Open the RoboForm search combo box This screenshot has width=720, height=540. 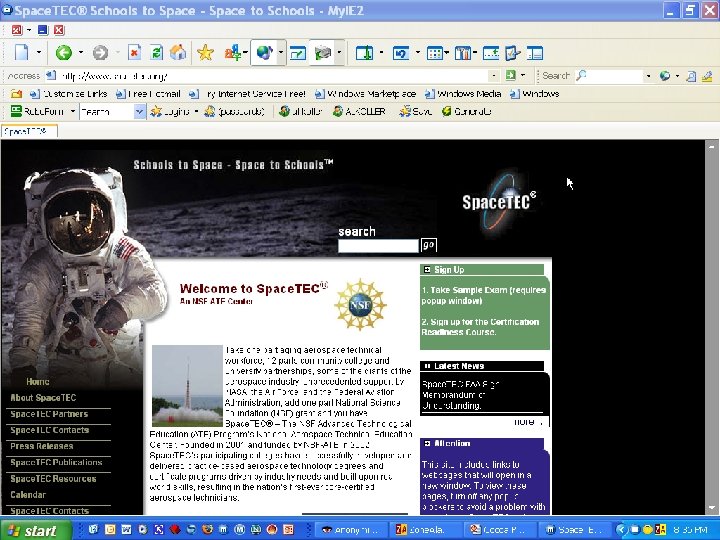pyautogui.click(x=113, y=111)
